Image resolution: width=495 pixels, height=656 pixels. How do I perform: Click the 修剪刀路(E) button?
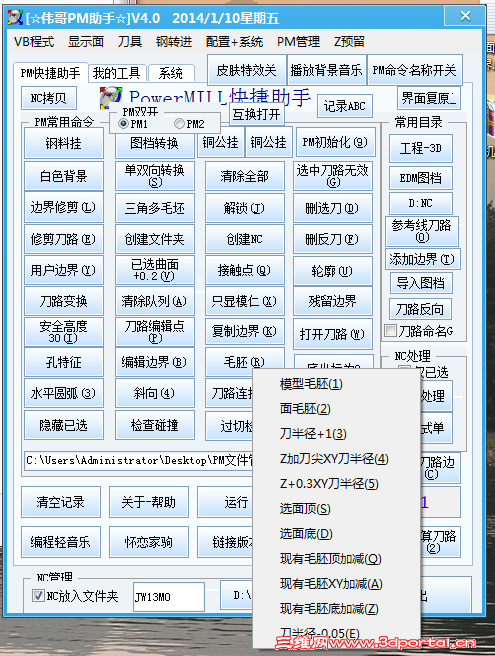(x=64, y=239)
